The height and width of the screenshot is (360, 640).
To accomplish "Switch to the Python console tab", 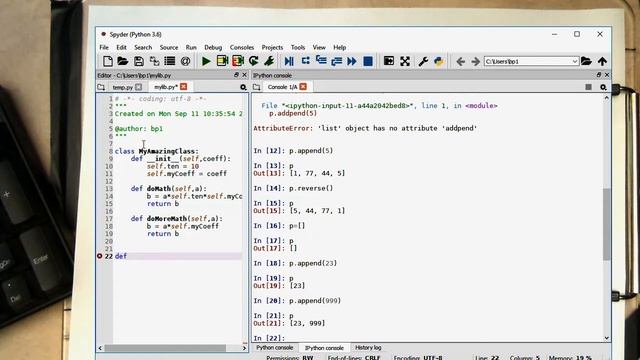I will pos(275,348).
